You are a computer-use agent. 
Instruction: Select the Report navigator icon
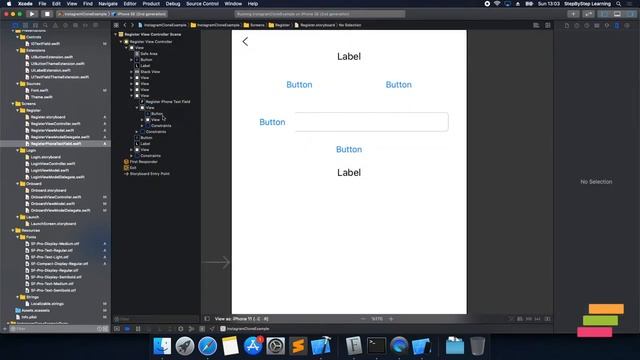point(95,25)
